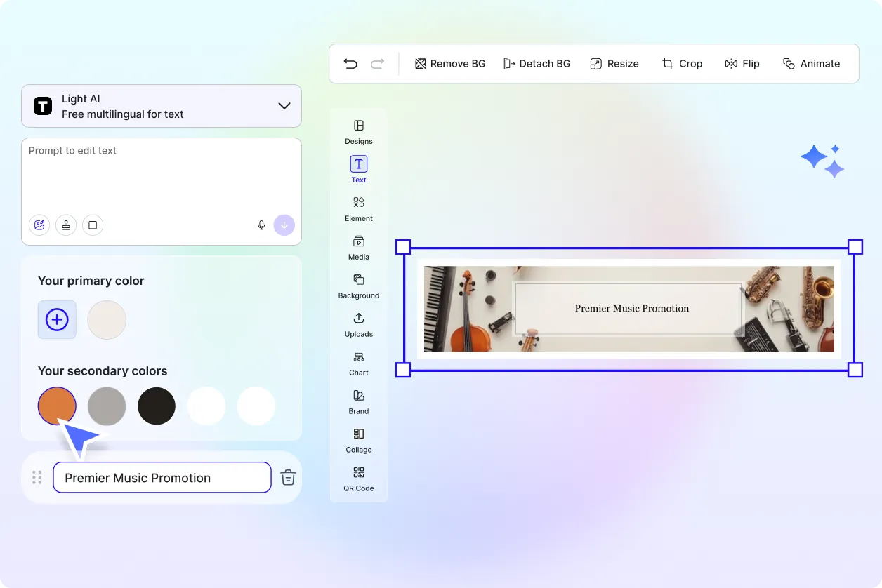This screenshot has height=588, width=882.
Task: Open the Background panel
Action: coord(359,286)
